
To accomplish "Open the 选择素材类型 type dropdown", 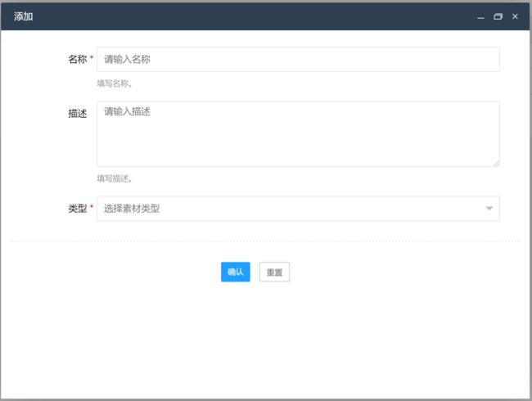I will click(x=298, y=209).
